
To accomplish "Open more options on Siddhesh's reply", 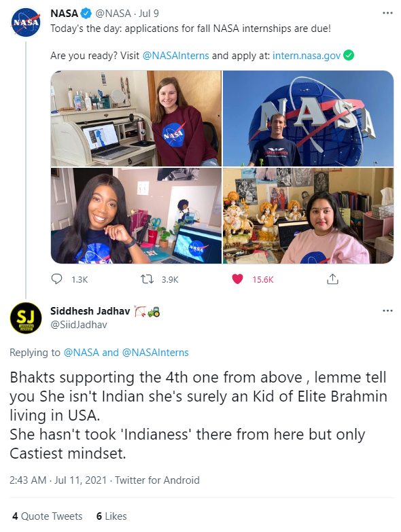I will point(387,311).
